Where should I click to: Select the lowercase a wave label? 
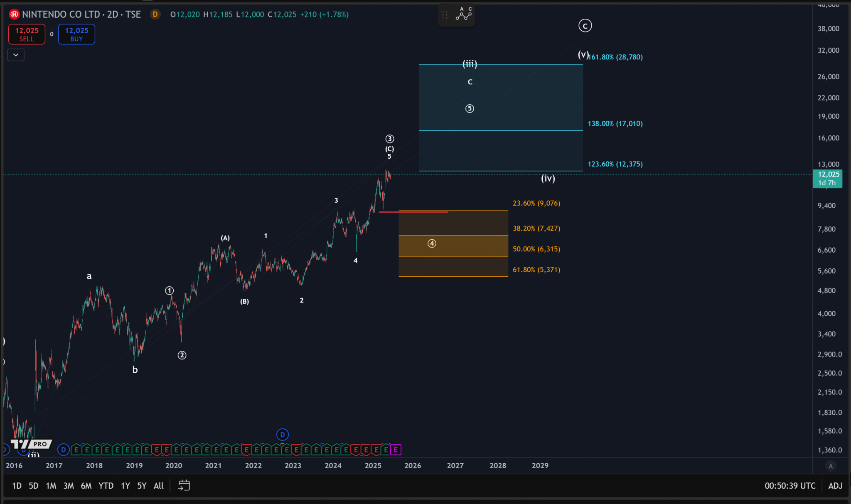click(x=89, y=276)
